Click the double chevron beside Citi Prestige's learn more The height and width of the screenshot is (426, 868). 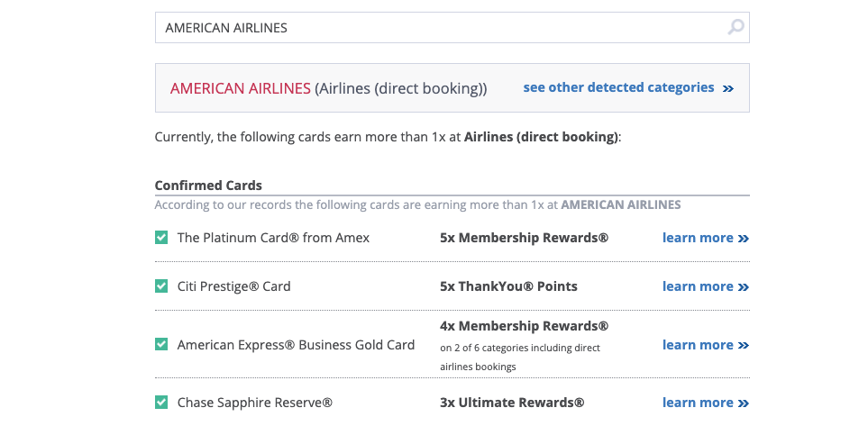744,287
